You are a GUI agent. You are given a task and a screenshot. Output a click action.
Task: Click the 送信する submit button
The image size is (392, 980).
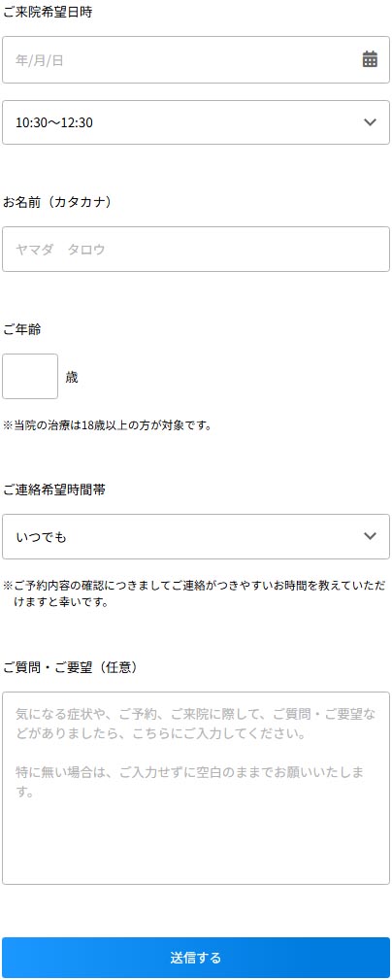[196, 958]
